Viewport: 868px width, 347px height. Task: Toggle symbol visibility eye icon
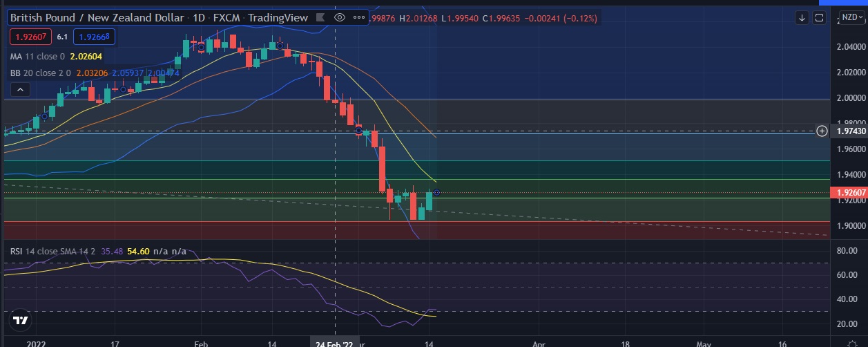[339, 17]
